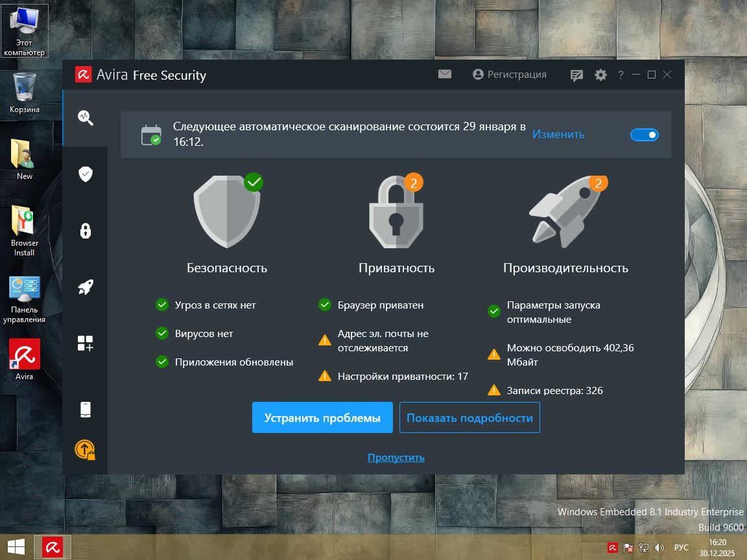Select the Avira desktop shortcut

coord(24,360)
